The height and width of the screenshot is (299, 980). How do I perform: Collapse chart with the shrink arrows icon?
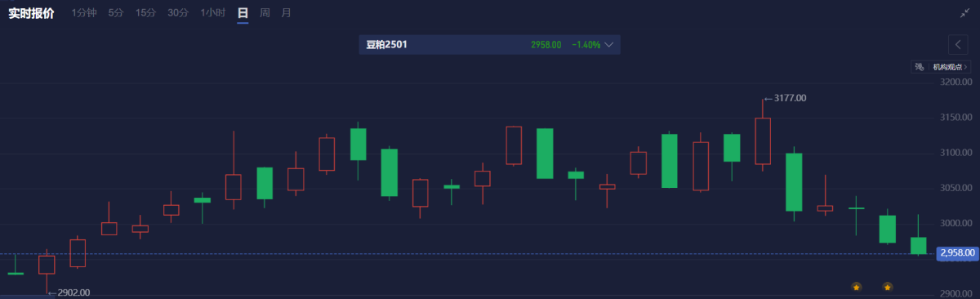tap(964, 13)
